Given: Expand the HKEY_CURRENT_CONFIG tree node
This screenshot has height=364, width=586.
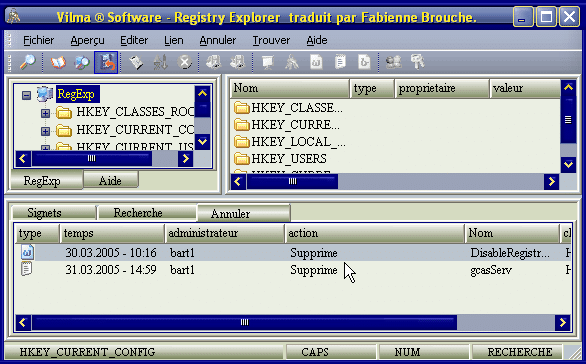Looking at the screenshot, I should click(45, 131).
